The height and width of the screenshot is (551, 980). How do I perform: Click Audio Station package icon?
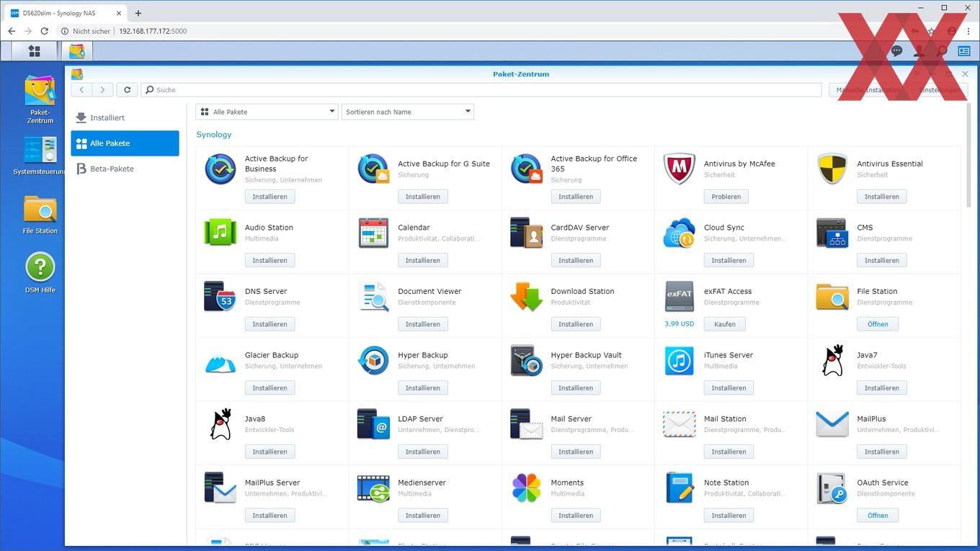(x=220, y=233)
